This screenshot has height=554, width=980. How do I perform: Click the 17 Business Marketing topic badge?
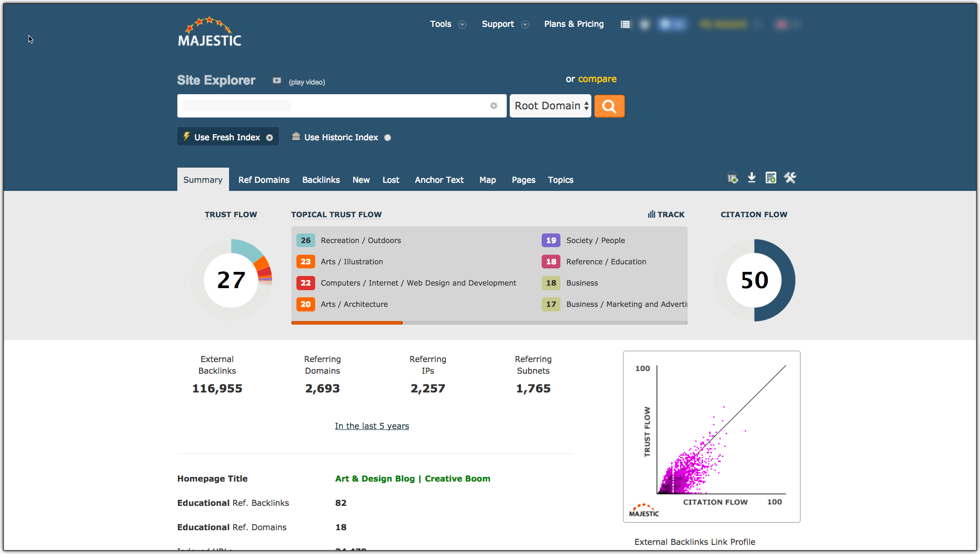pyautogui.click(x=551, y=304)
